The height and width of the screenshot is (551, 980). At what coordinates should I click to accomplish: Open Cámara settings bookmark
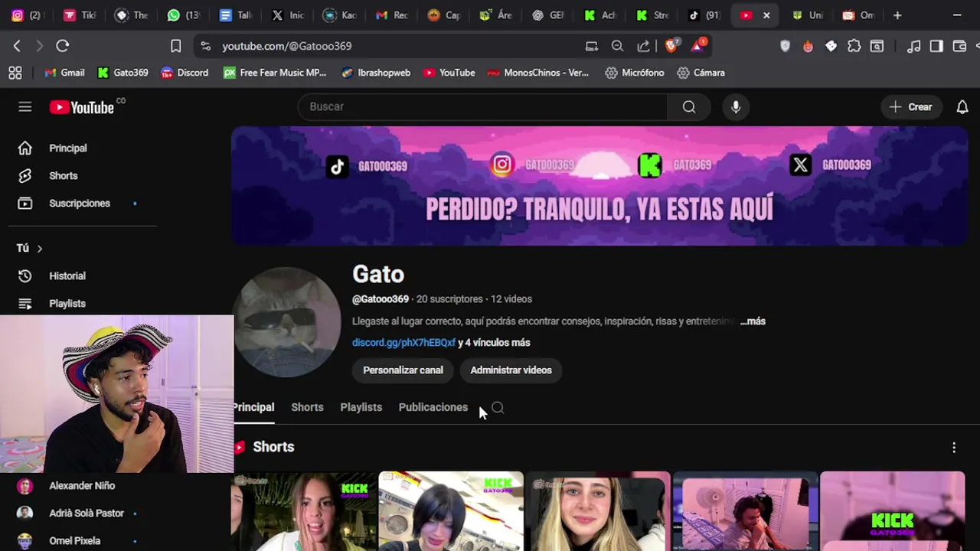(x=701, y=73)
